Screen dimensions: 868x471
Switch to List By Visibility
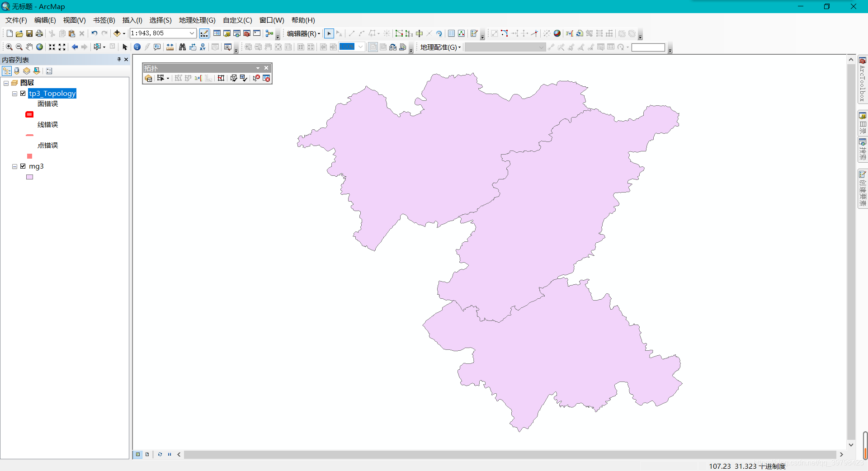pos(27,71)
